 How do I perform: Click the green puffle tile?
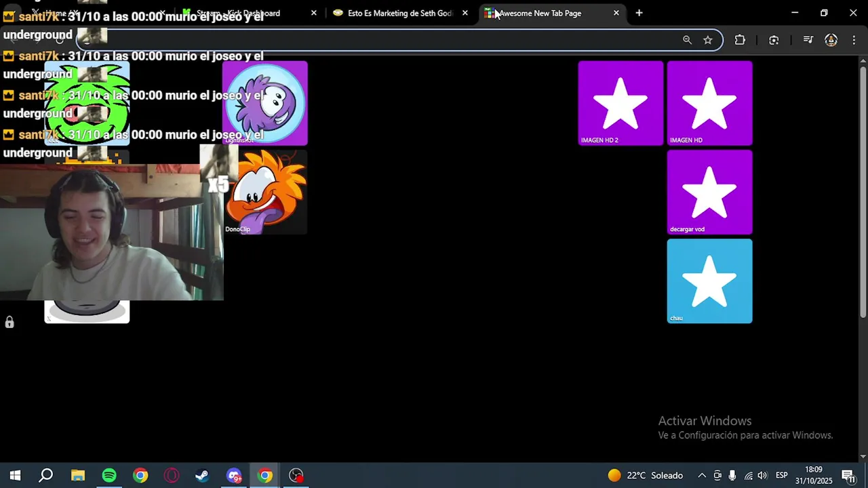(87, 103)
